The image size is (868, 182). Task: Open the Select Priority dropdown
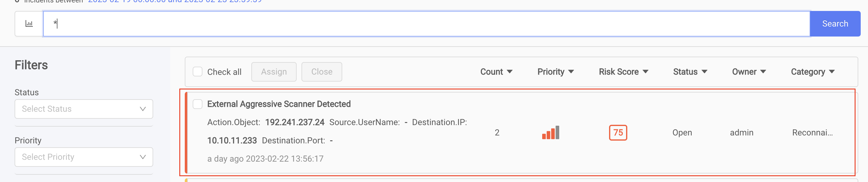tap(84, 157)
